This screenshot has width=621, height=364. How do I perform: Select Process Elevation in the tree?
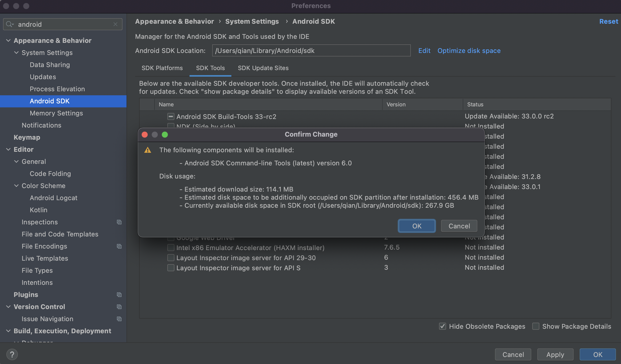point(57,89)
